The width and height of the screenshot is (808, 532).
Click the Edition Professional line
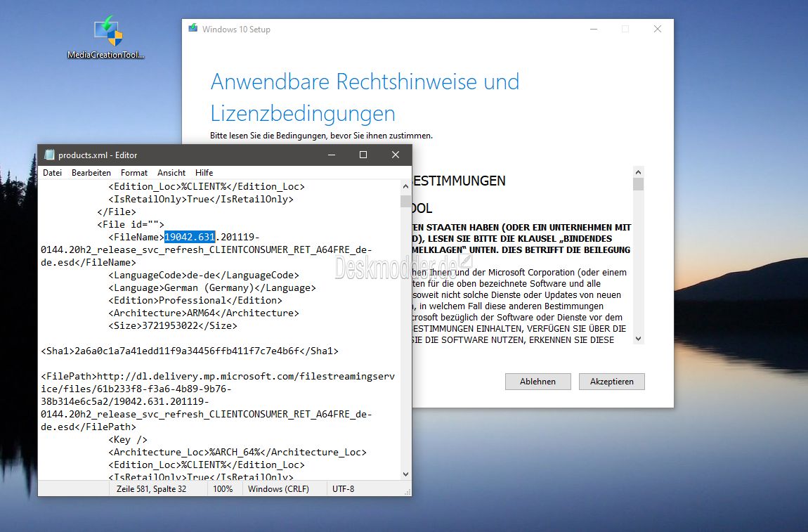tap(195, 301)
